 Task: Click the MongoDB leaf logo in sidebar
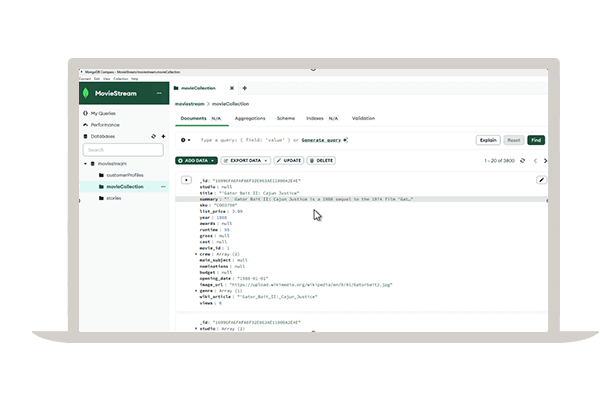(x=86, y=93)
